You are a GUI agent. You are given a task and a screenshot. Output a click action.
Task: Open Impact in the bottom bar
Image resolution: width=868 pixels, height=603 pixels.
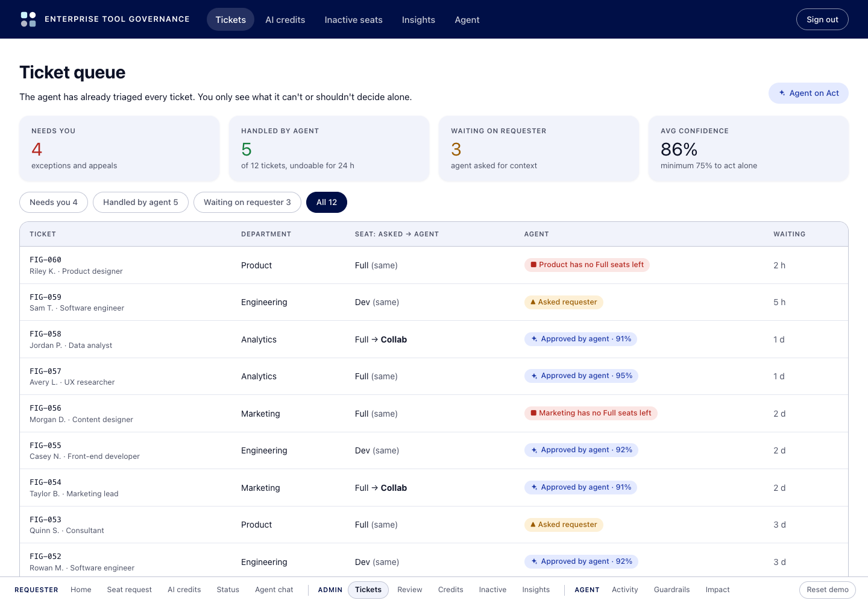[717, 590]
